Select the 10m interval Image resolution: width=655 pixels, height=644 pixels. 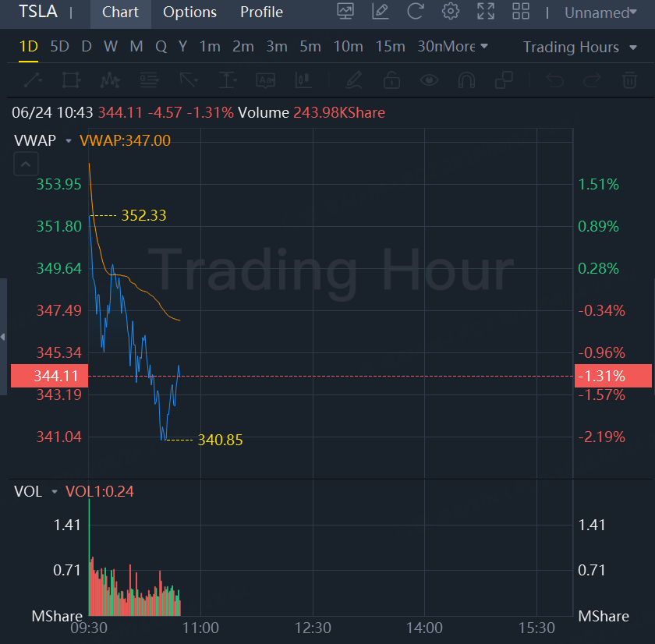(x=348, y=46)
